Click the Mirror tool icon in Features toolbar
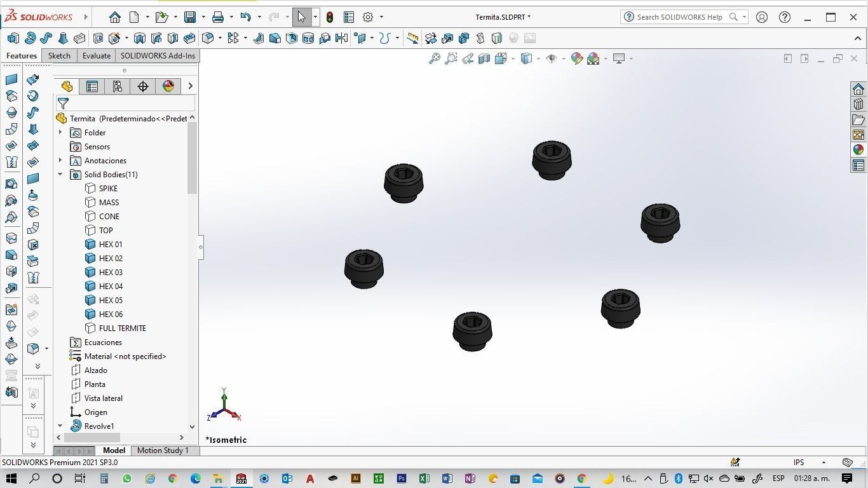 coord(341,38)
